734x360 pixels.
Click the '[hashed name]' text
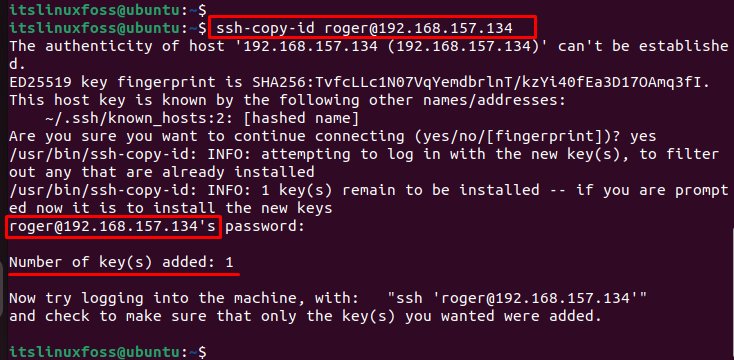tap(301, 119)
